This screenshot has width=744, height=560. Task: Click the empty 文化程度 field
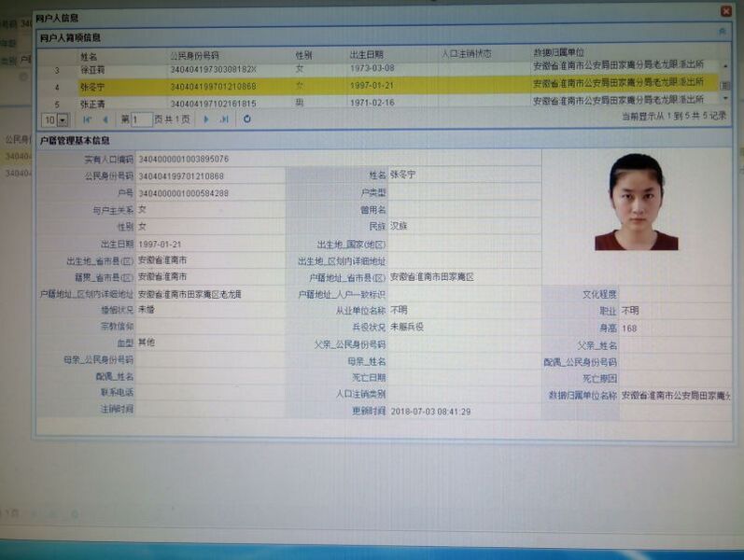(x=675, y=294)
